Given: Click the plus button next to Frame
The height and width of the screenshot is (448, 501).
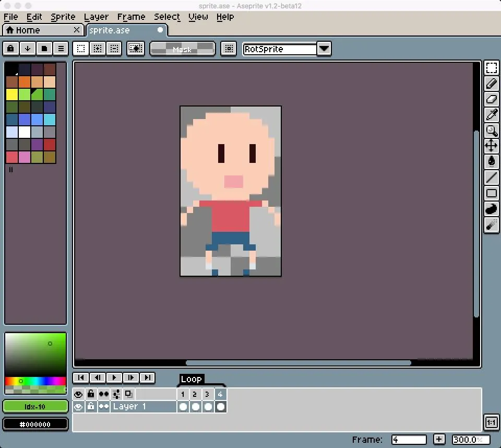Looking at the screenshot, I should (439, 439).
